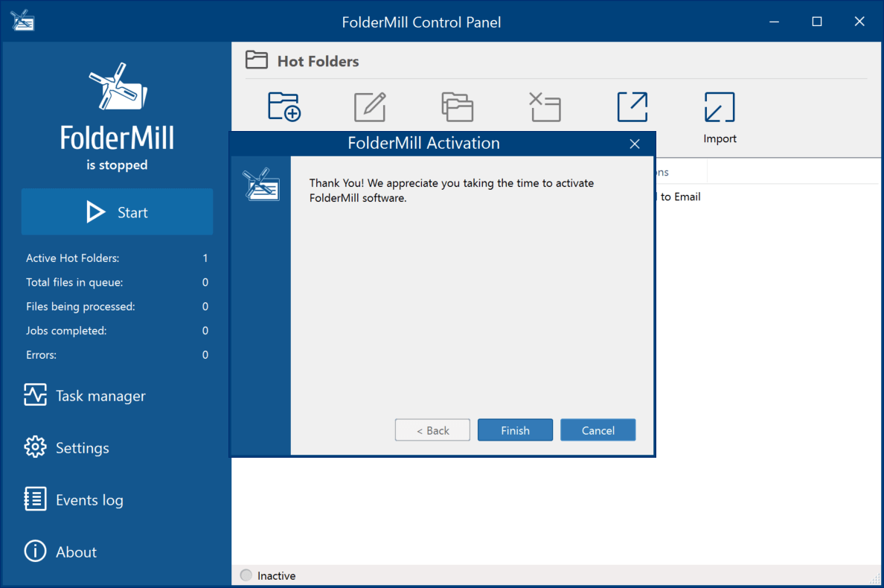
Task: Click the Import toolbar icon
Action: click(720, 108)
